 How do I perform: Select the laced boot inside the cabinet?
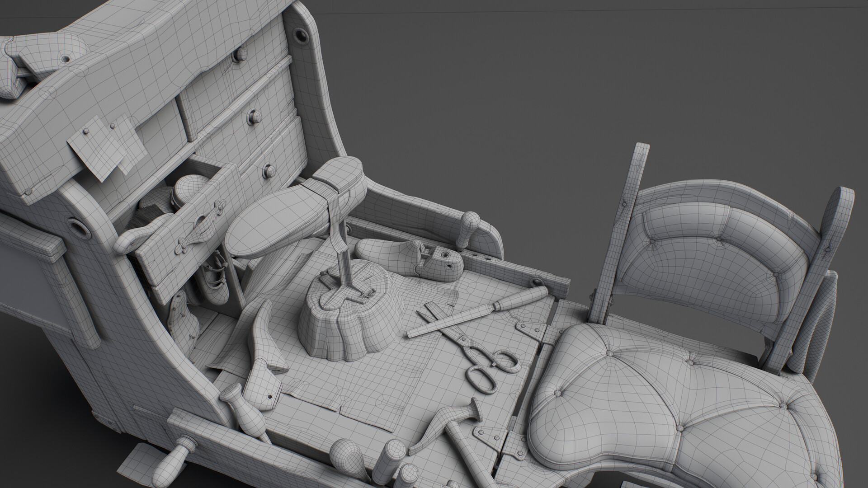point(215,284)
